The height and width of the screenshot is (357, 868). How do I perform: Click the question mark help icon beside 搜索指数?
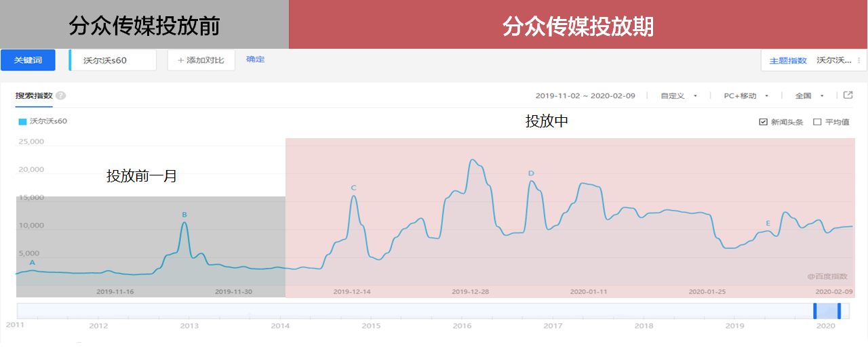coord(61,96)
